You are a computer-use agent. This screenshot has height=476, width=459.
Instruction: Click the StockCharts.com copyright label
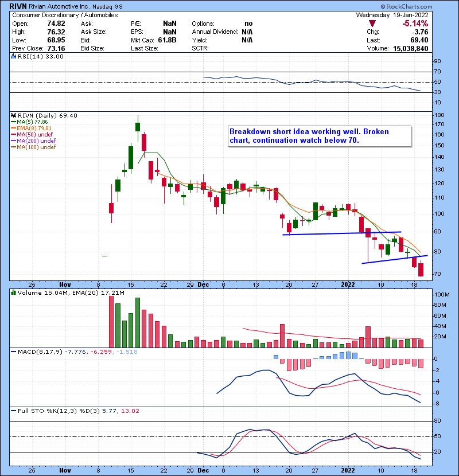coord(406,6)
